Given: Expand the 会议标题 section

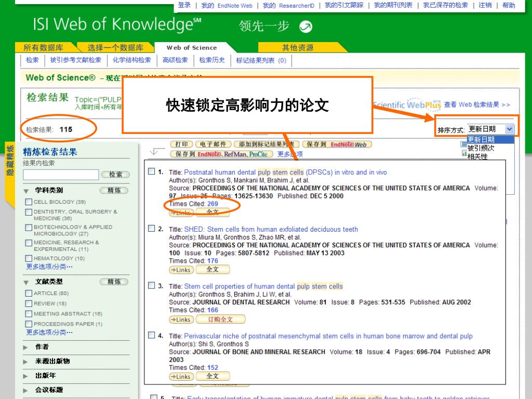Looking at the screenshot, I should pyautogui.click(x=25, y=391).
